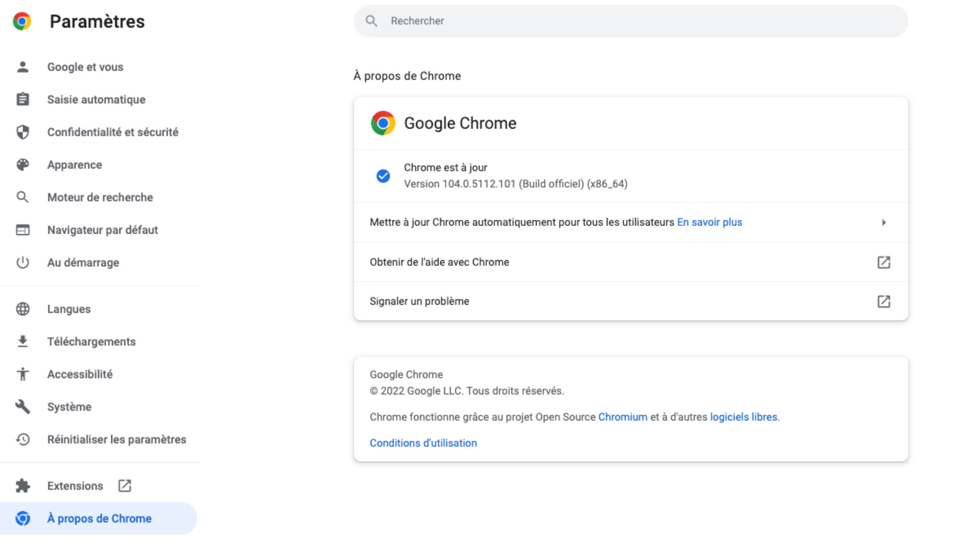Viewport: 980px width, 551px height.
Task: Open Conditions d'utilisation link
Action: [423, 443]
